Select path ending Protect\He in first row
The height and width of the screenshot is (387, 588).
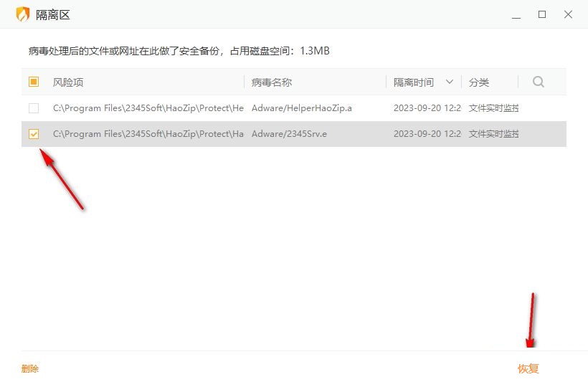(148, 108)
